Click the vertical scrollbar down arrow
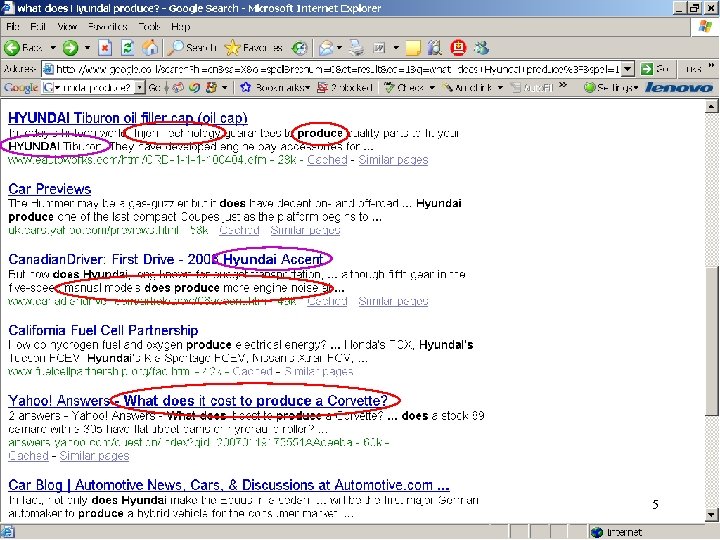The image size is (720, 540). click(711, 514)
